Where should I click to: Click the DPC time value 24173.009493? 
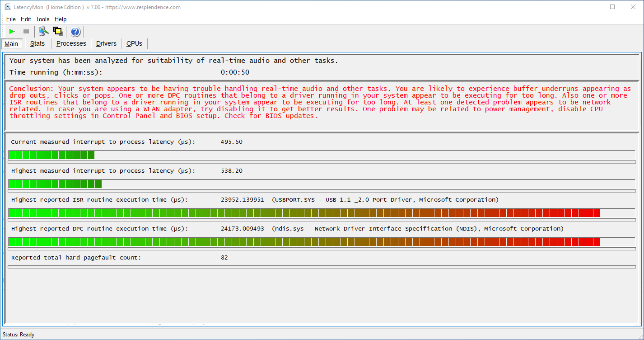(x=243, y=229)
